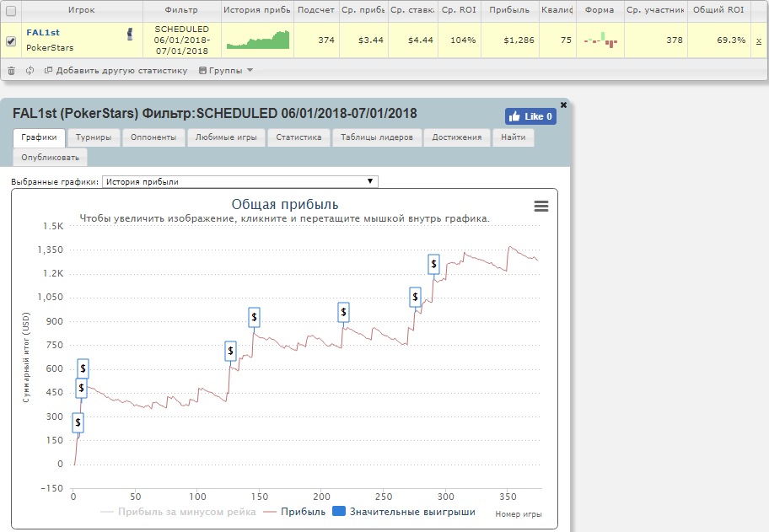769x532 pixels.
Task: Click the PokerStars network label
Action: coord(50,47)
